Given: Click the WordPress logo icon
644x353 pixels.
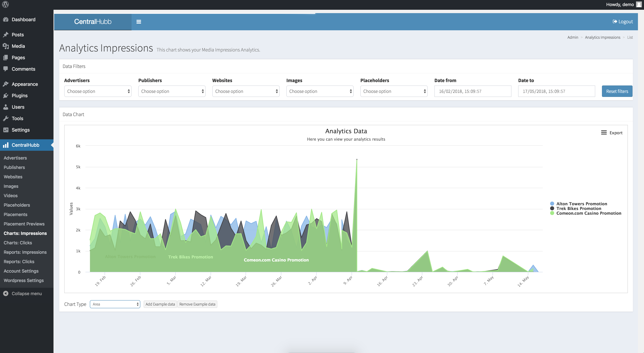Looking at the screenshot, I should 6,5.
